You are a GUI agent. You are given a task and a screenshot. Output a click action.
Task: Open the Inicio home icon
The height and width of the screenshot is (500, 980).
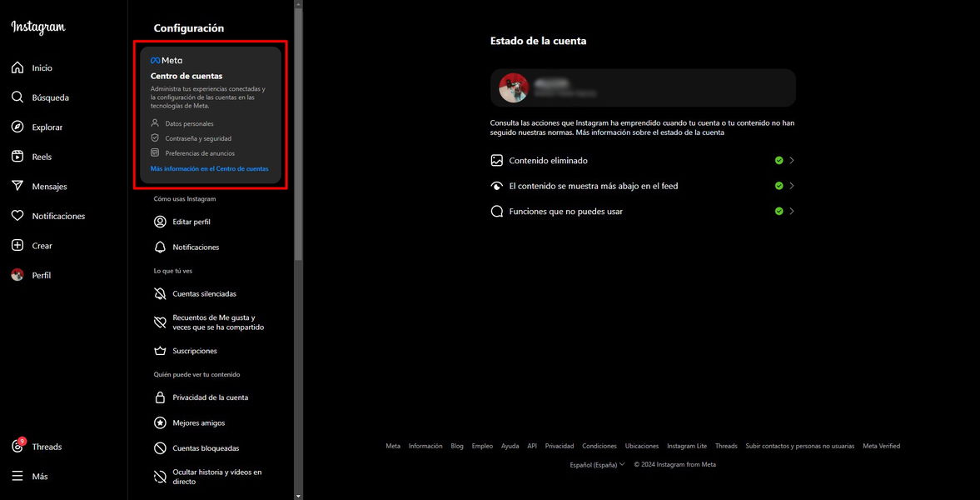[17, 67]
